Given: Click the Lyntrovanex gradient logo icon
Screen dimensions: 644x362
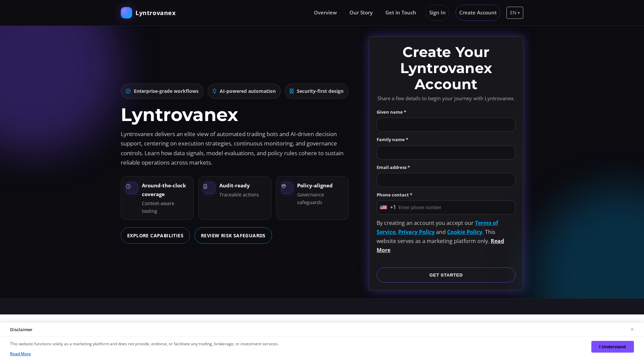Looking at the screenshot, I should (x=126, y=13).
